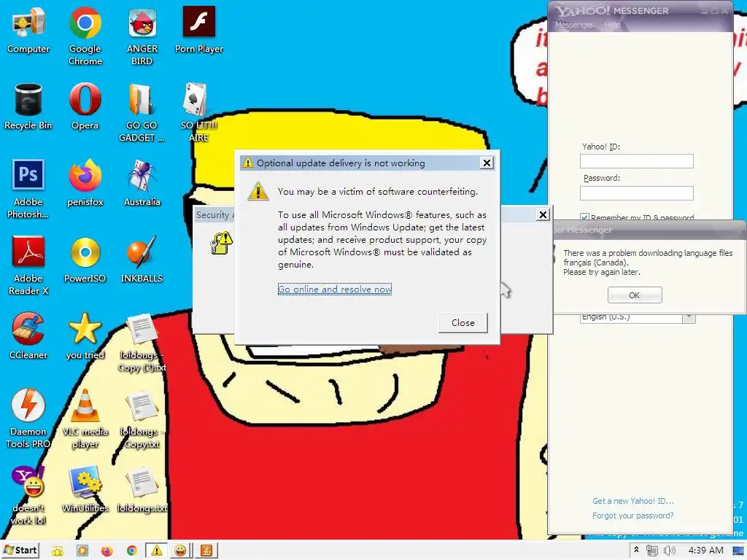Select loldongs - Copy.txt file
747x560 pixels.
(x=142, y=419)
